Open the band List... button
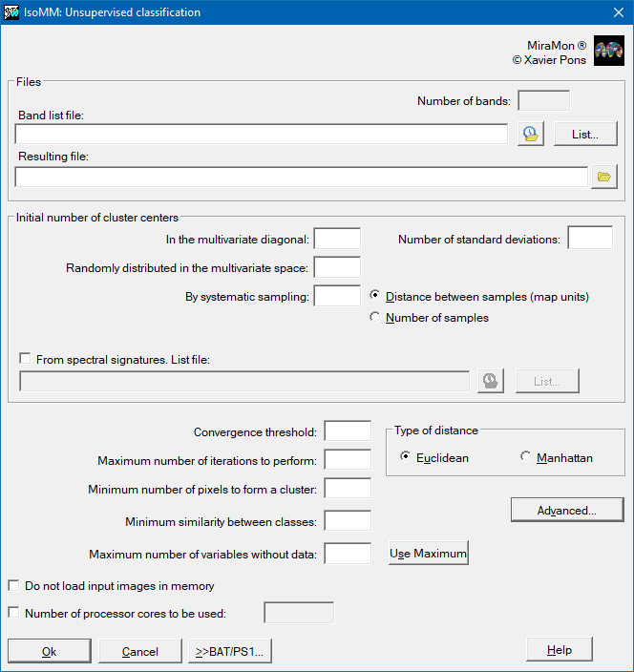The width and height of the screenshot is (634, 672). click(585, 135)
